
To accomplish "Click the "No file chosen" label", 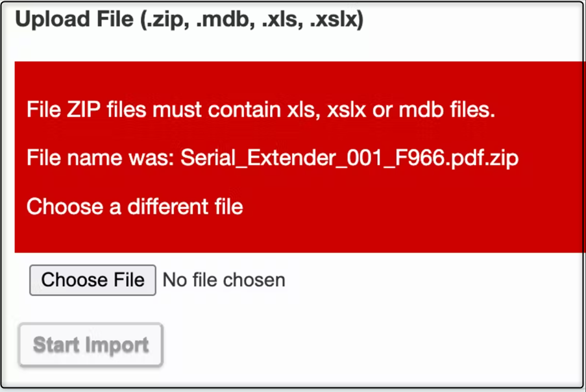I will [x=223, y=280].
